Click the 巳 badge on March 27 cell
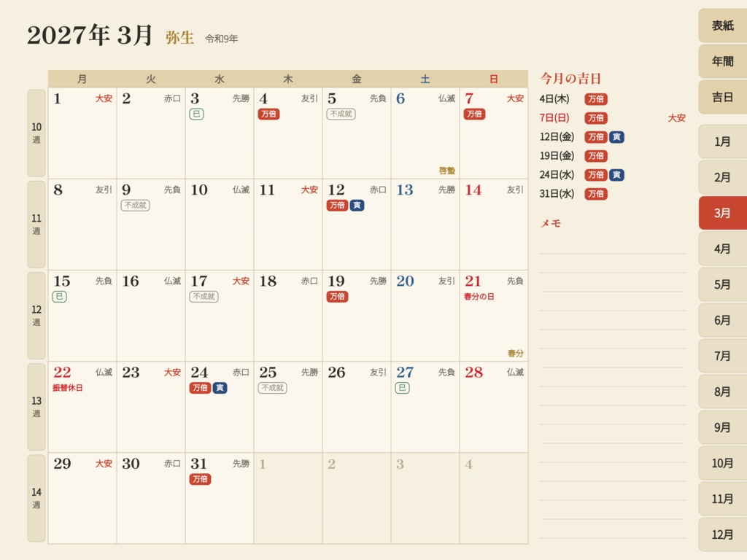Viewport: 747px width, 560px height. (402, 388)
